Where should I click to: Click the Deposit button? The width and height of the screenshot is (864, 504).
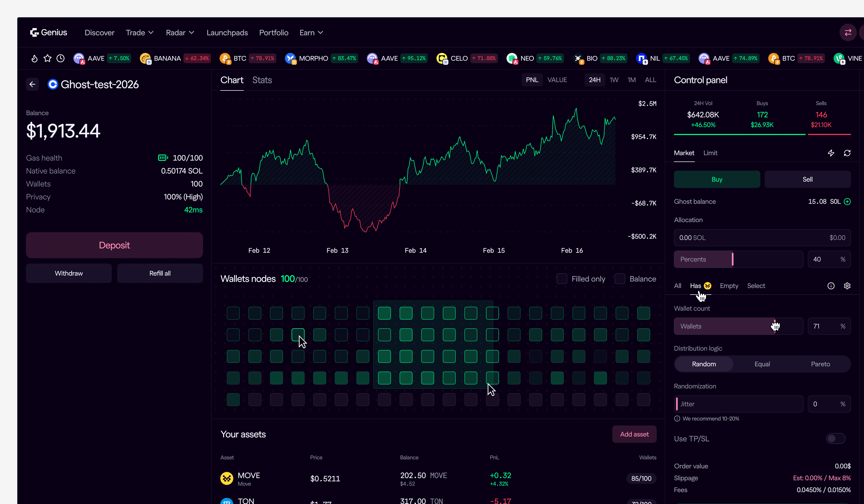[114, 245]
